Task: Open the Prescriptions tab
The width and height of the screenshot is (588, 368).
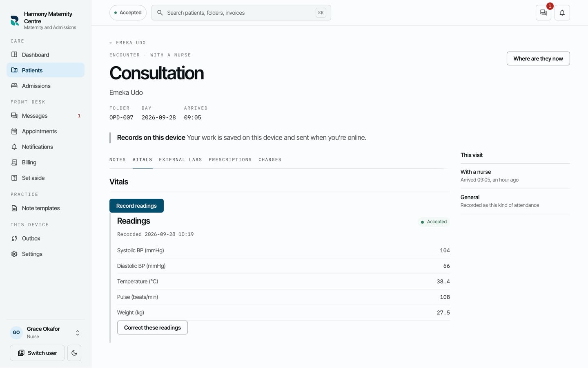Action: 230,160
